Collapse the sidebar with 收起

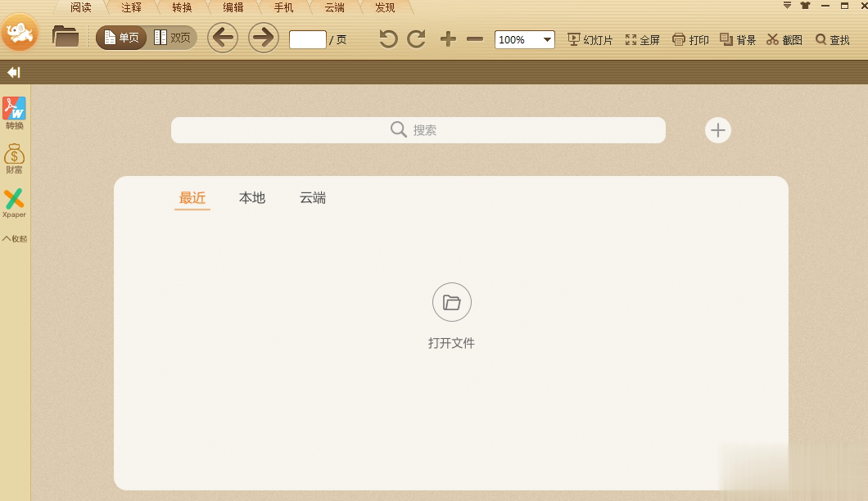click(14, 238)
